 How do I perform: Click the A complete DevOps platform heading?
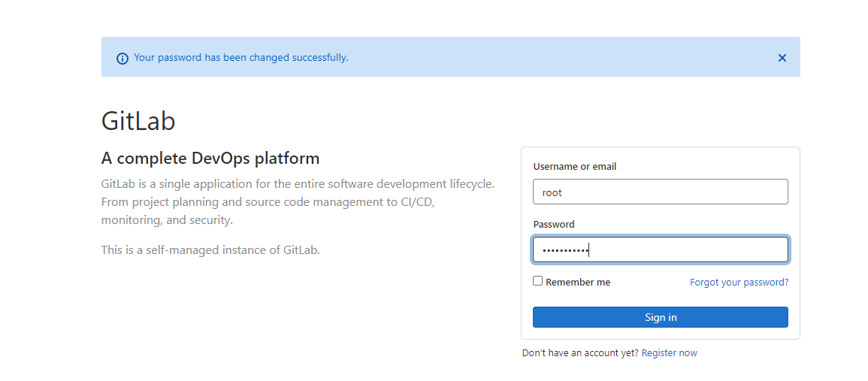coord(210,159)
